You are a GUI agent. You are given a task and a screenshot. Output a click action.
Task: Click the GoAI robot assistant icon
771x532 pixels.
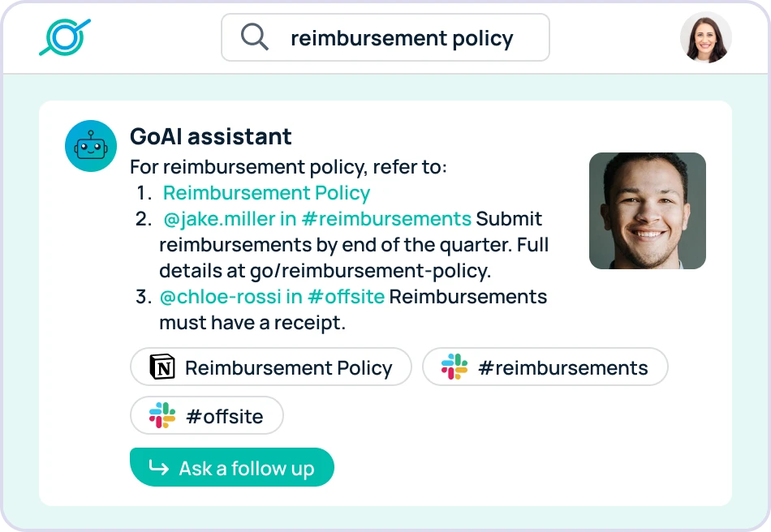(91, 146)
